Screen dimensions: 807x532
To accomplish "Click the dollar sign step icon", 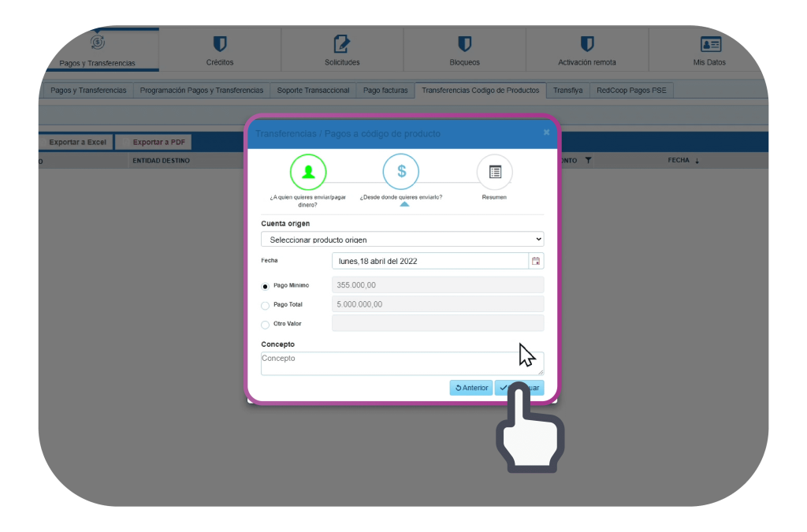I will [x=401, y=172].
